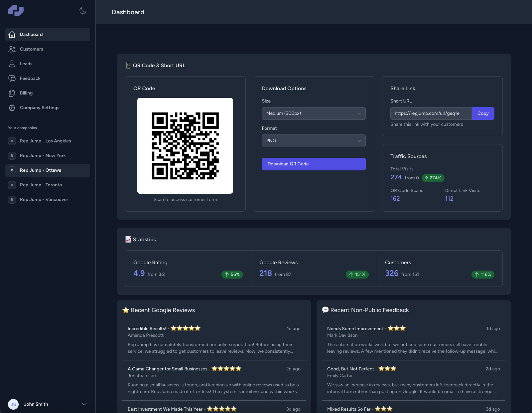
Task: Open Feedback via its speech bubble icon
Action: click(12, 78)
